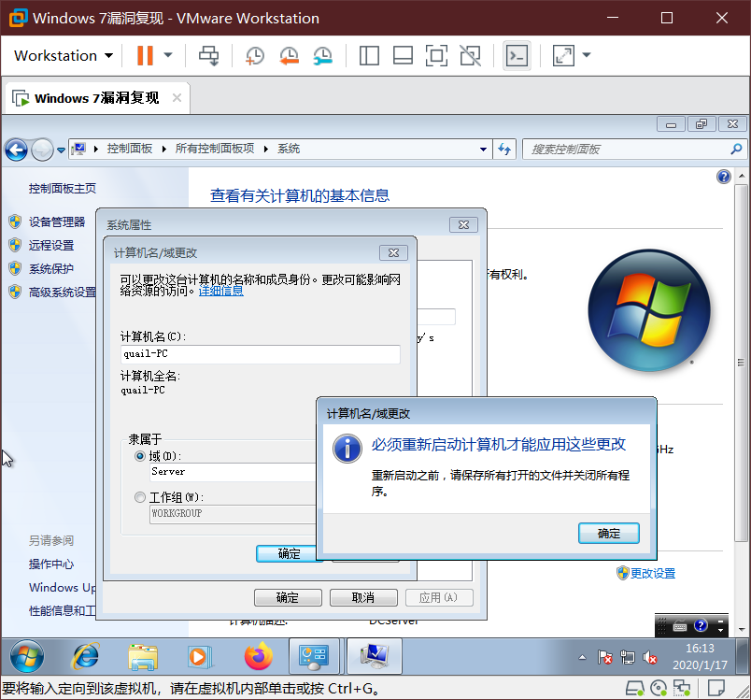Toggle the thumbnail bar view

pos(403,55)
